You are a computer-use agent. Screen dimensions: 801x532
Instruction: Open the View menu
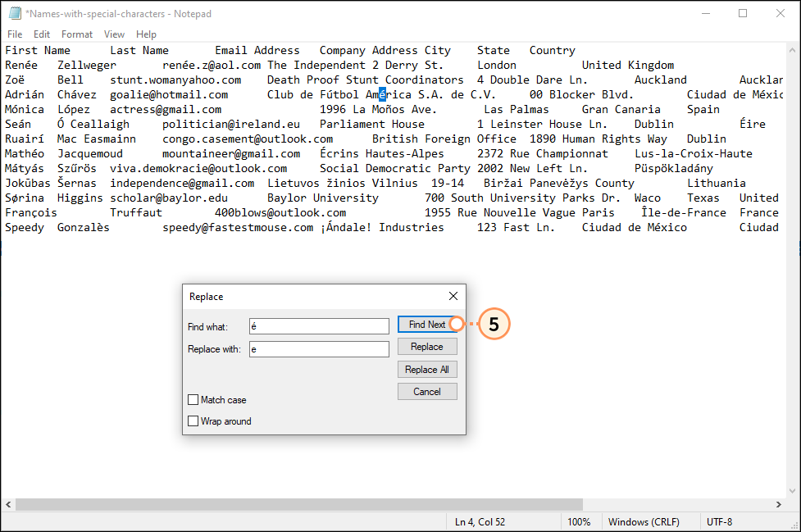115,34
